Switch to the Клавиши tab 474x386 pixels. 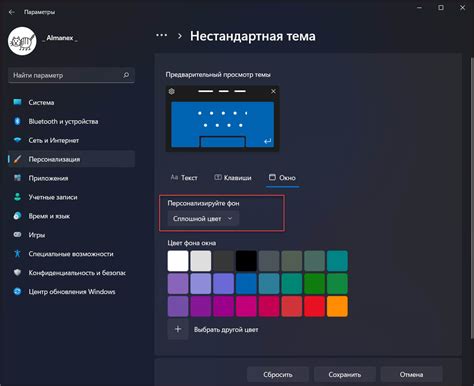[x=233, y=178]
